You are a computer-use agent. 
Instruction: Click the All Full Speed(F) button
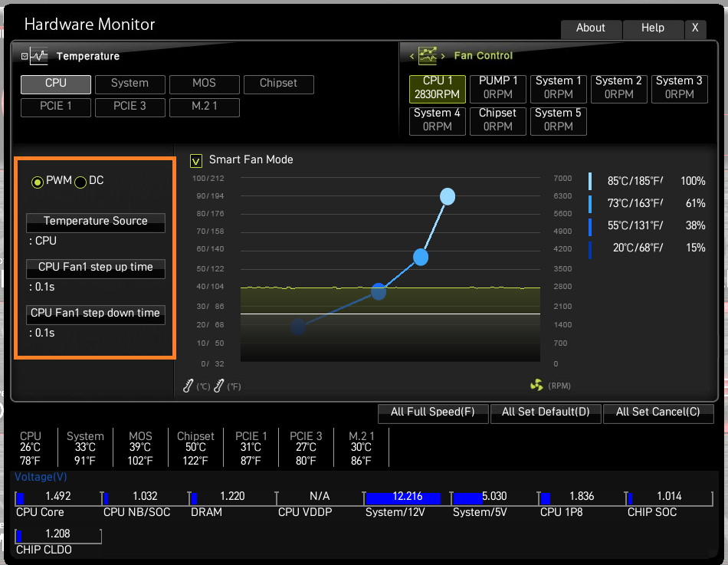[x=433, y=413]
